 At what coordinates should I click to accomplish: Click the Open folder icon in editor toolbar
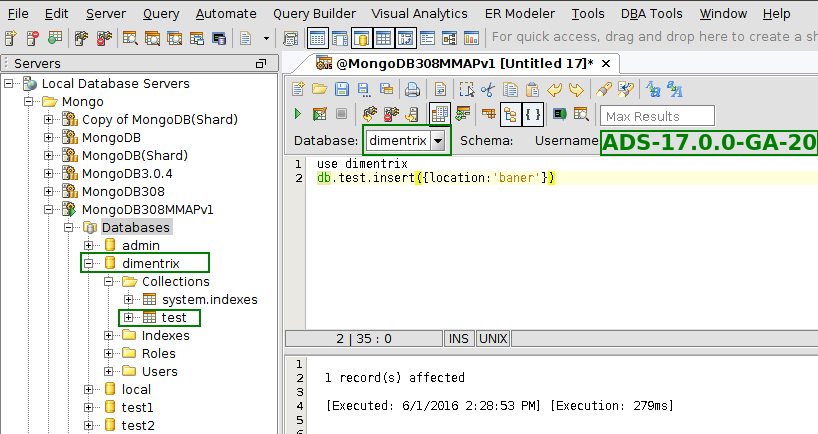[x=320, y=89]
